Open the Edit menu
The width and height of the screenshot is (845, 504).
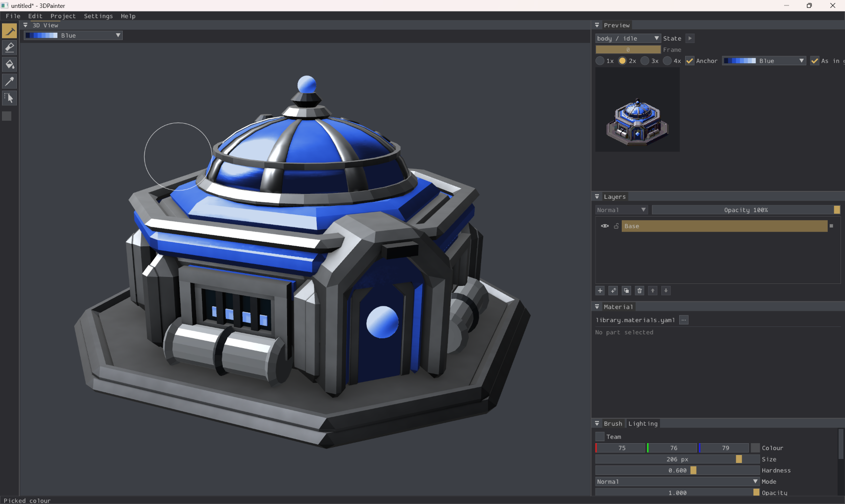35,16
